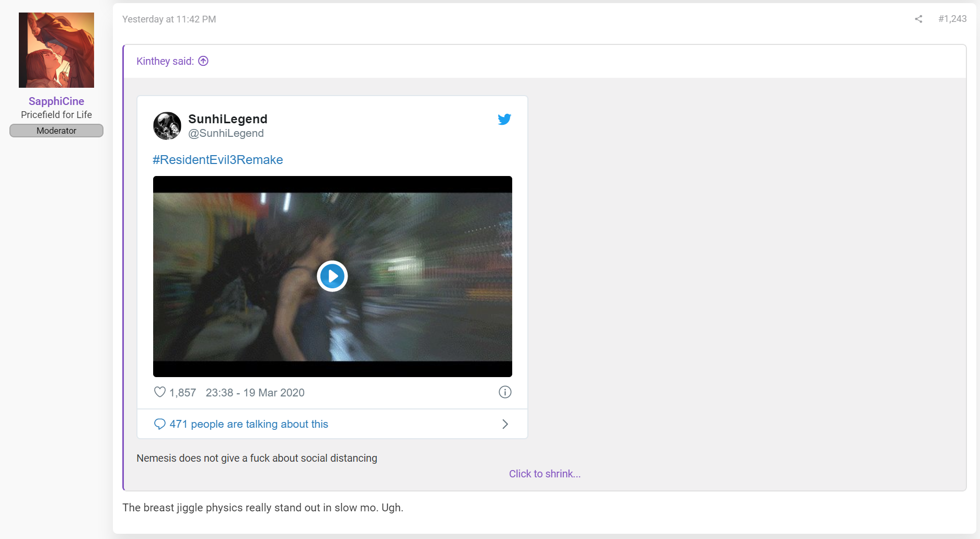
Task: Open SunhiLegend display name link
Action: pos(228,119)
